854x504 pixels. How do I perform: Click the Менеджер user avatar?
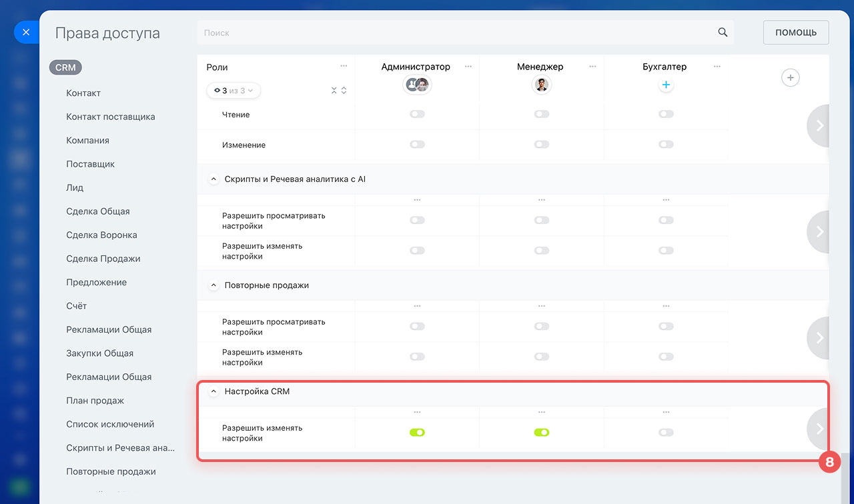[541, 85]
